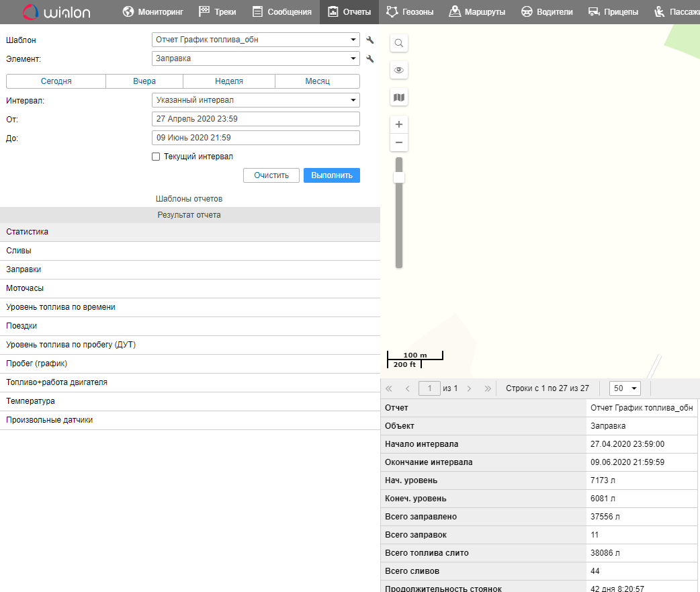Open the Геозоны menu tab
700x592 pixels.
click(x=410, y=12)
